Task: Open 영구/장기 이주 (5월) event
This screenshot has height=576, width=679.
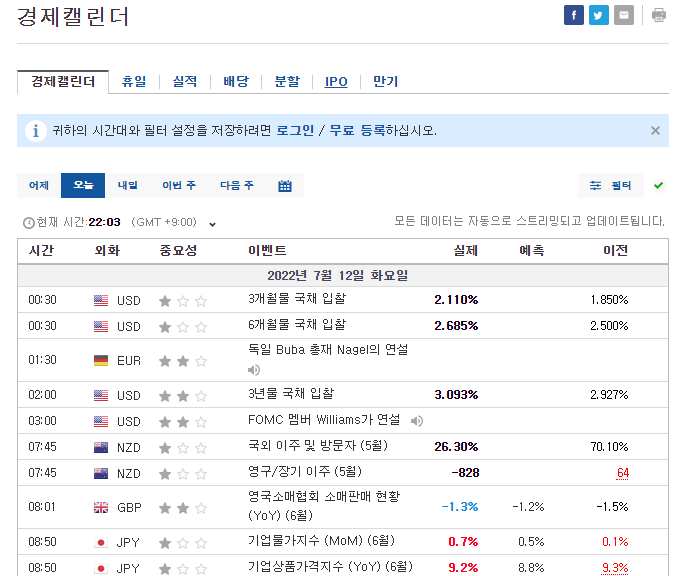Action: click(x=305, y=472)
